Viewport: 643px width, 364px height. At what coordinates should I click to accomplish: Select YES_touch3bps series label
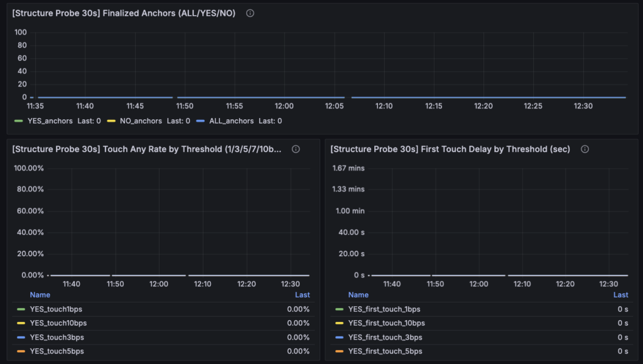[57, 338]
